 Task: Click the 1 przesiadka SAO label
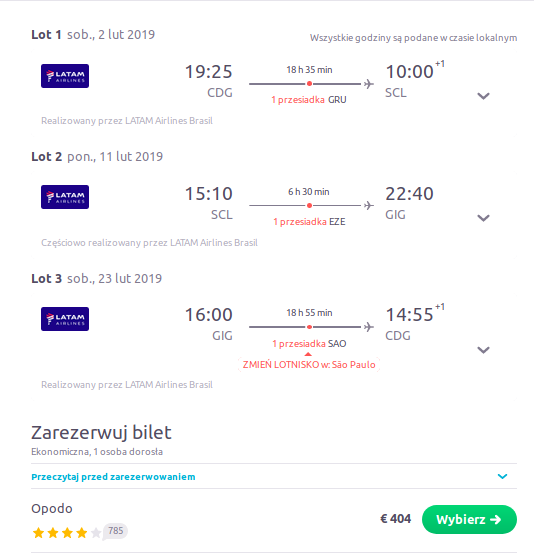click(309, 344)
